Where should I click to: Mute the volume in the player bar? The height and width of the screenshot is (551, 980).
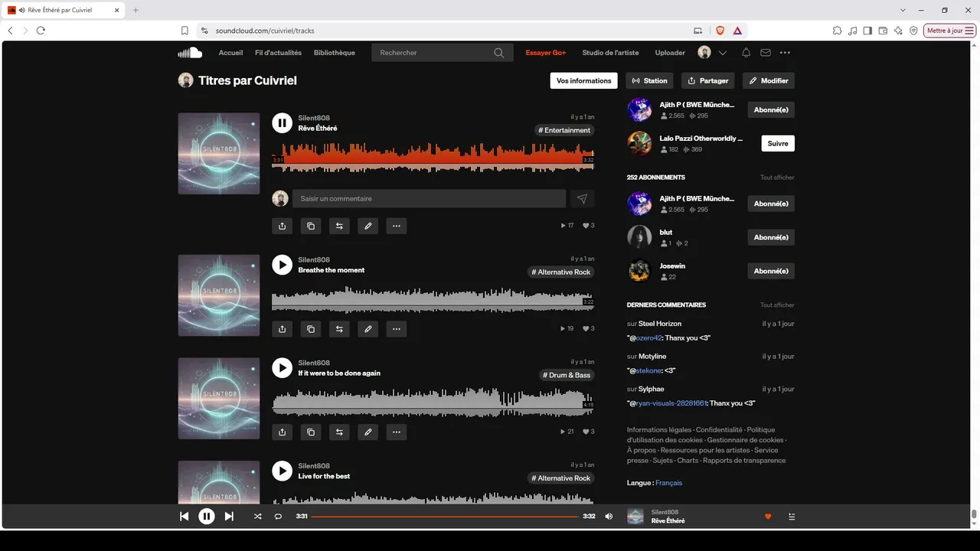click(609, 517)
